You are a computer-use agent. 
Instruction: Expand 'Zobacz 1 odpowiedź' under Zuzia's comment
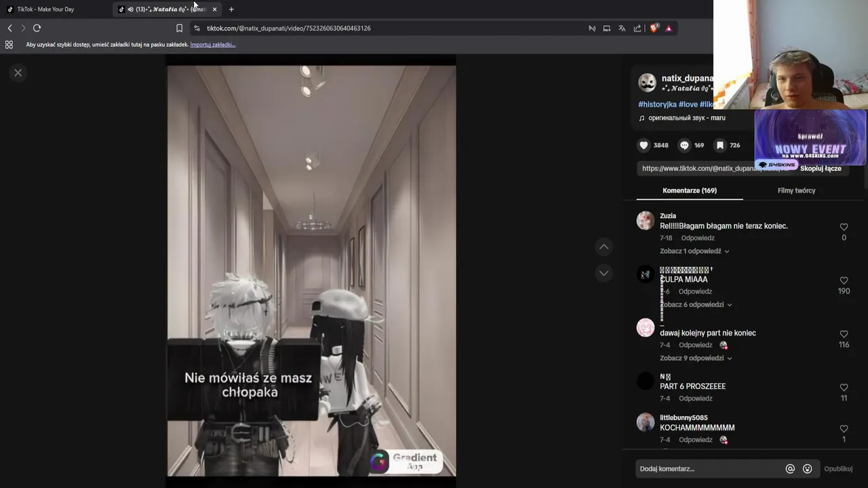[694, 251]
